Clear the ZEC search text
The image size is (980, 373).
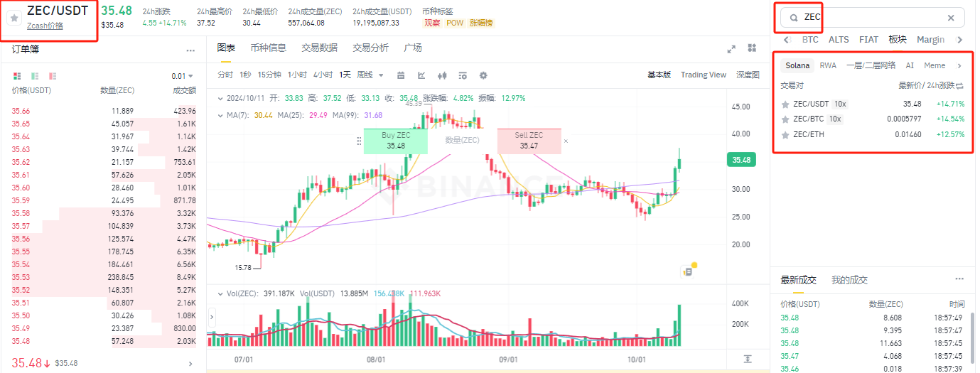click(x=951, y=18)
